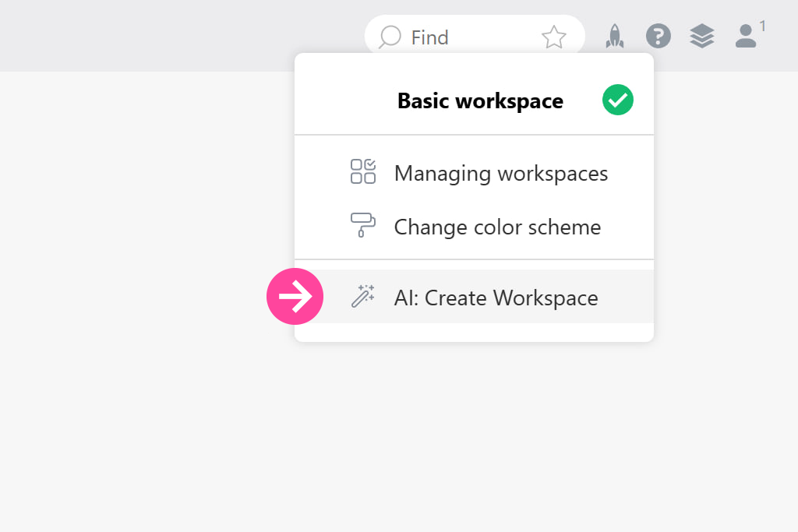Select Basic workspace header
The height and width of the screenshot is (532, 798).
480,100
